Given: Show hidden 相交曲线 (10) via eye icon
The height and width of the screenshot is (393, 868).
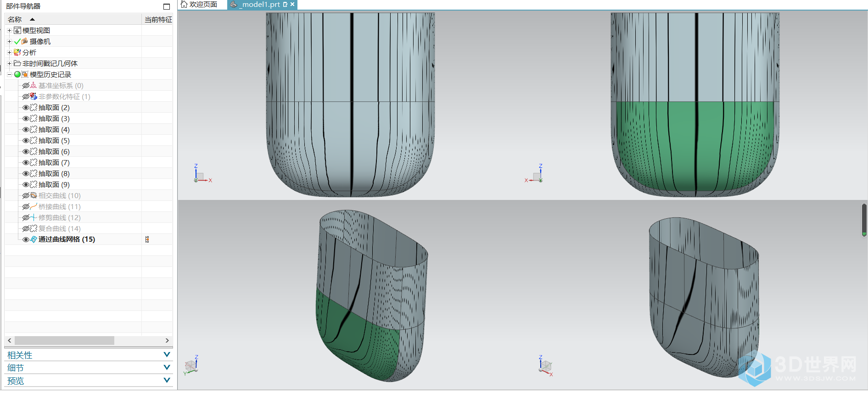Looking at the screenshot, I should [26, 195].
